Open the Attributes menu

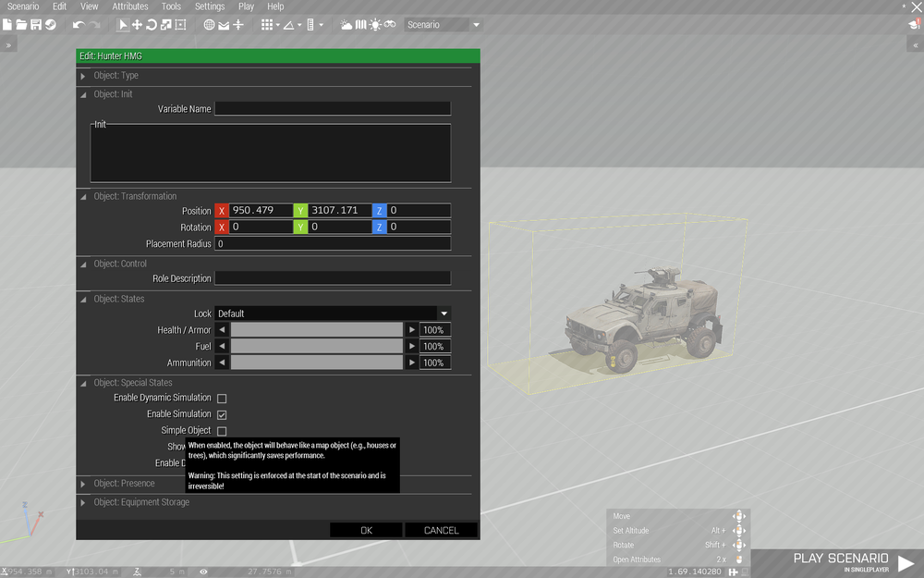tap(129, 6)
